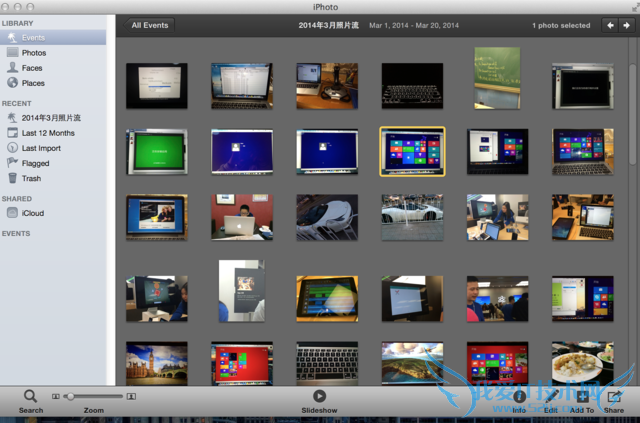Select Events in the Library sidebar
The width and height of the screenshot is (640, 423).
[x=33, y=38]
